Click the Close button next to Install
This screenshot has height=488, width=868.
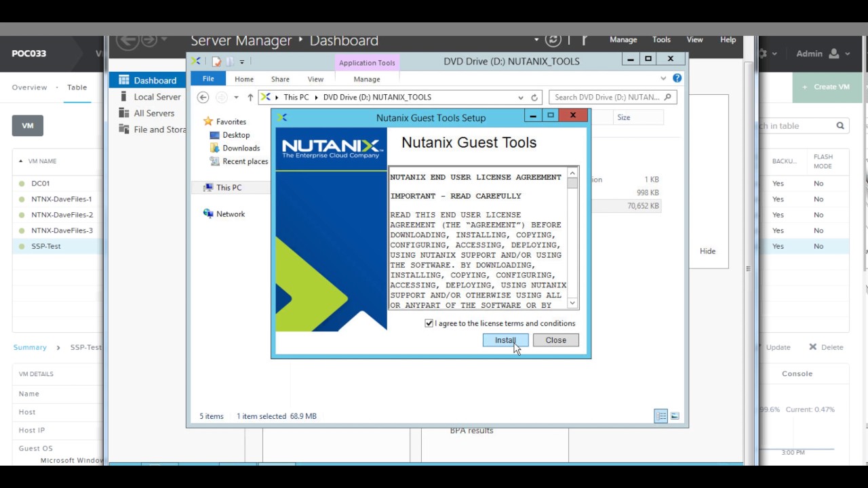pos(555,340)
